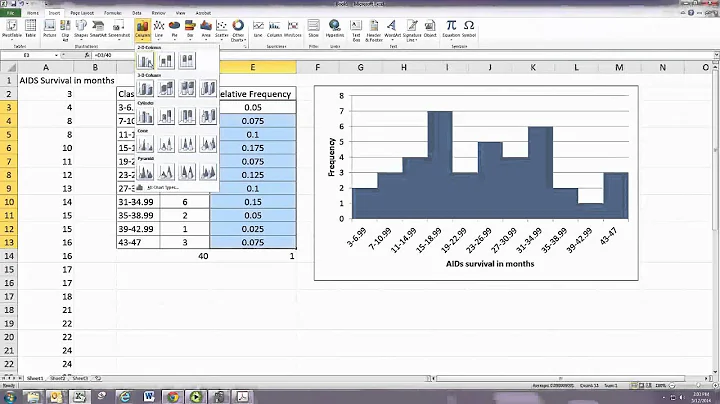Screen dimensions: 720x404
Task: Click the Insert Function fx button
Action: 87,55
